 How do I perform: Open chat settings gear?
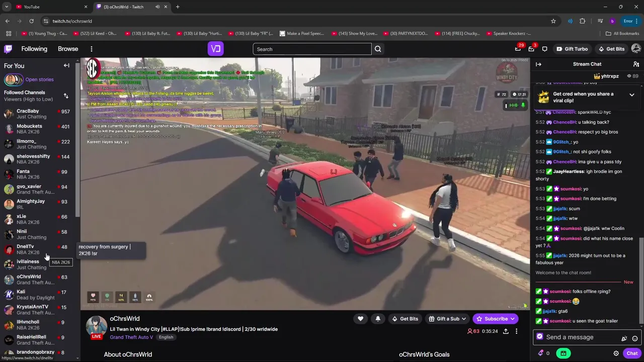coord(616,353)
